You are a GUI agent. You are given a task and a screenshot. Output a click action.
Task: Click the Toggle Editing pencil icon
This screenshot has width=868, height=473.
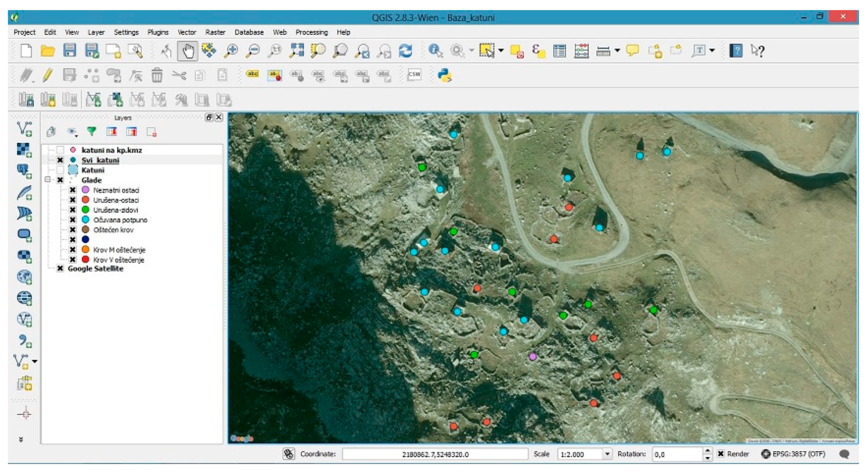[x=47, y=75]
